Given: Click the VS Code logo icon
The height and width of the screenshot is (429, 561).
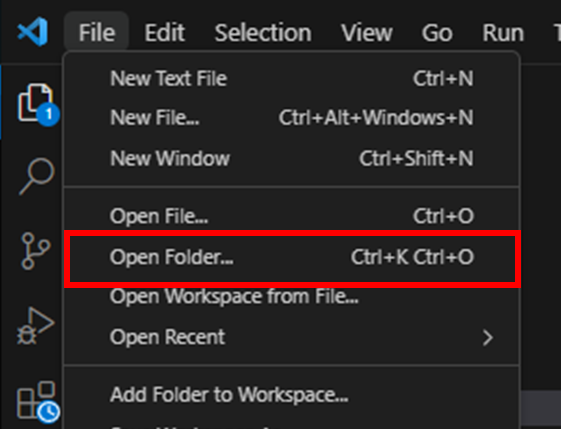Looking at the screenshot, I should click(33, 31).
